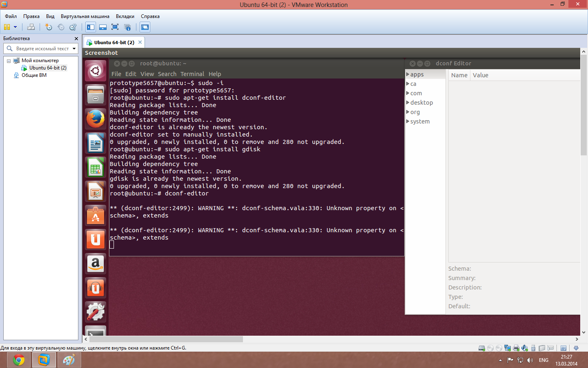
Task: Open the Terminal menu in terminal window
Action: click(192, 74)
